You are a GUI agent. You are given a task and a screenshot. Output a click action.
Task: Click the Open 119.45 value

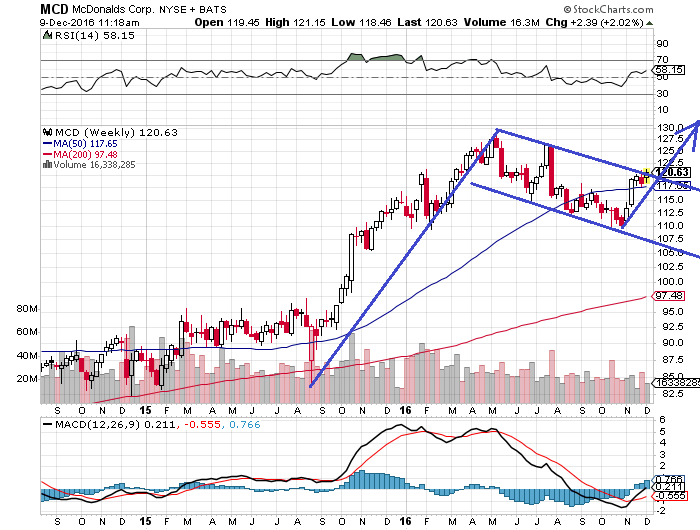[227, 22]
